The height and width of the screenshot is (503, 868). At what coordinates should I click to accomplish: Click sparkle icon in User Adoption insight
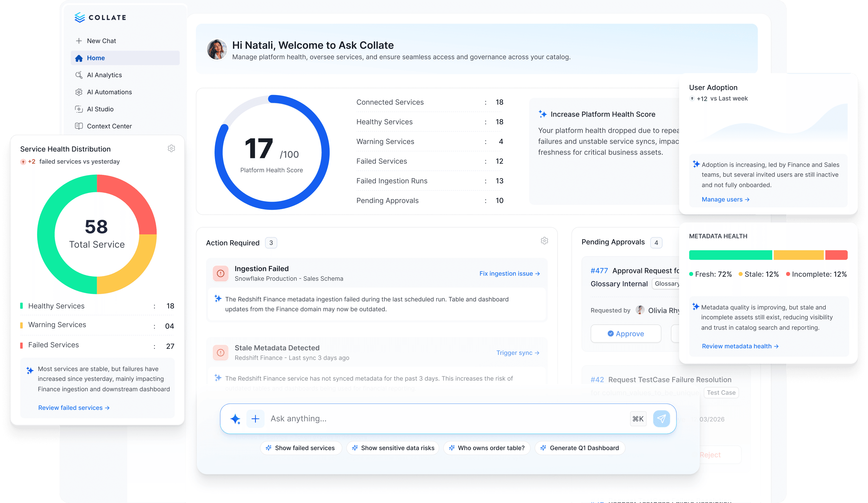click(696, 164)
